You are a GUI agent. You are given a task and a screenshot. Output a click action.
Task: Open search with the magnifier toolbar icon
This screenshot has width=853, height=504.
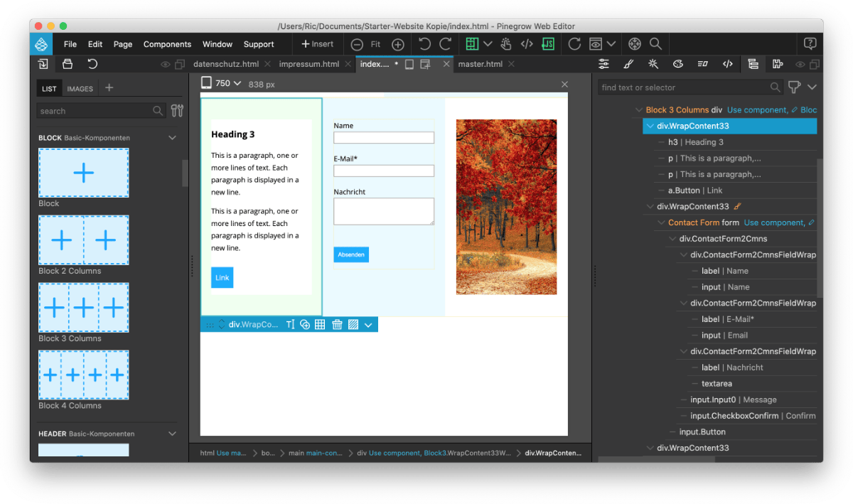pos(655,44)
